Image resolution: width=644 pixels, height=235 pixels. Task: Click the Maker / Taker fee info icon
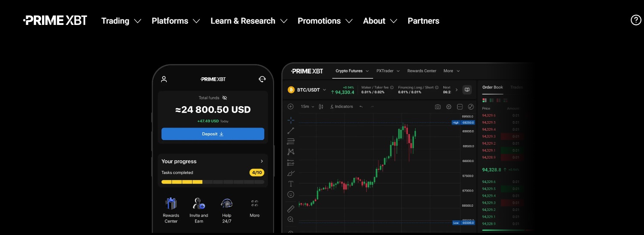coord(392,87)
